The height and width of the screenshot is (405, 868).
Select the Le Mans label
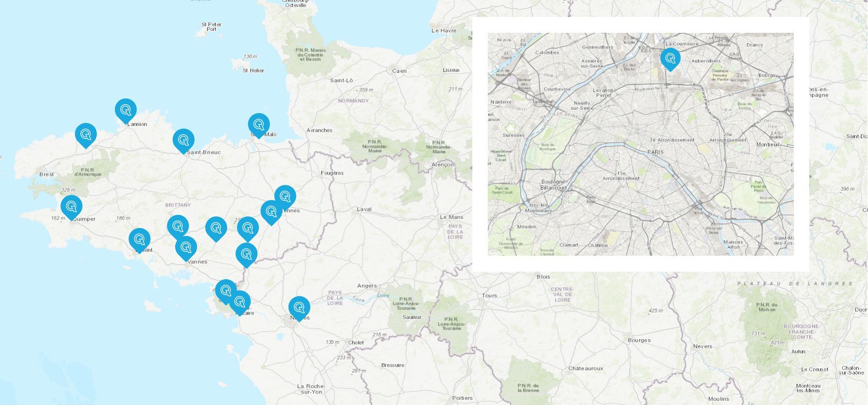[x=451, y=217]
